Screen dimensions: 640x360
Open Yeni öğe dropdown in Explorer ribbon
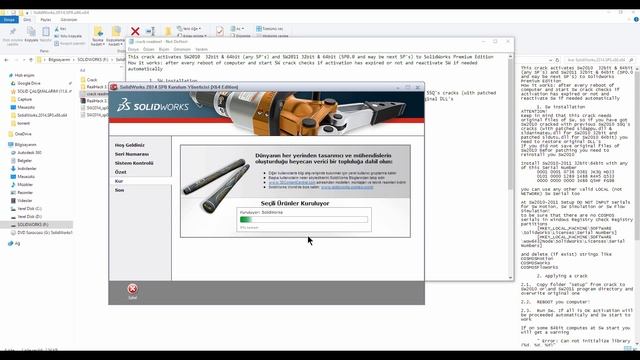click(x=189, y=29)
